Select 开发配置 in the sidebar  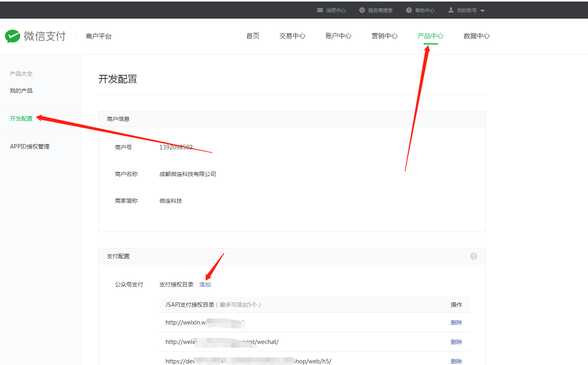point(21,119)
